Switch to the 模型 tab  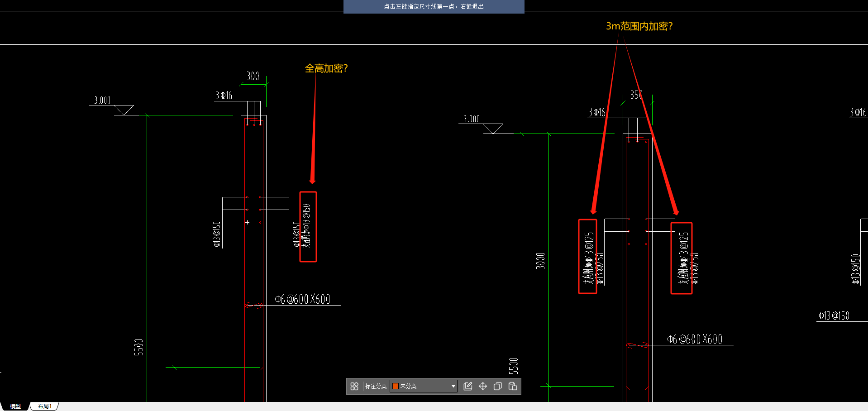coord(15,406)
